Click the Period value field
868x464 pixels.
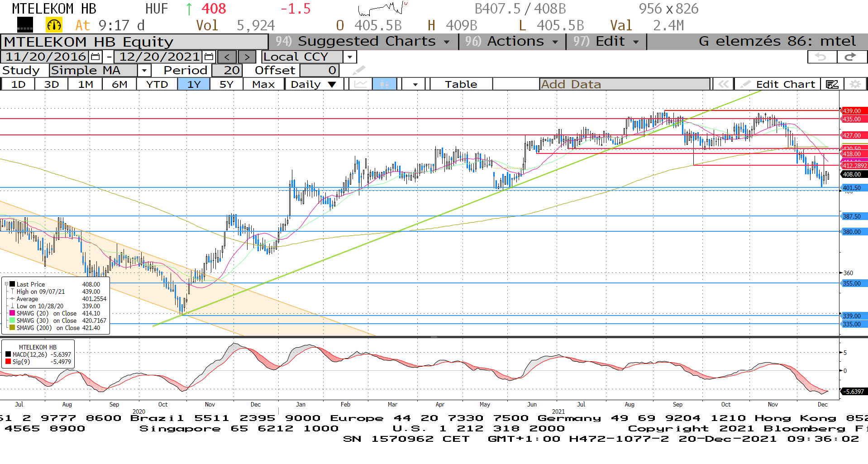click(227, 70)
